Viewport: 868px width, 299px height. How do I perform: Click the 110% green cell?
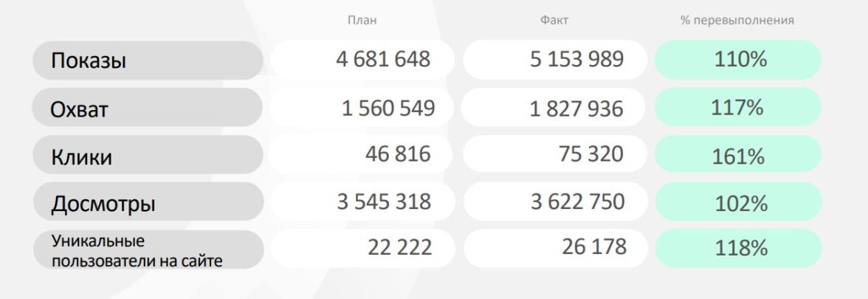(x=740, y=60)
